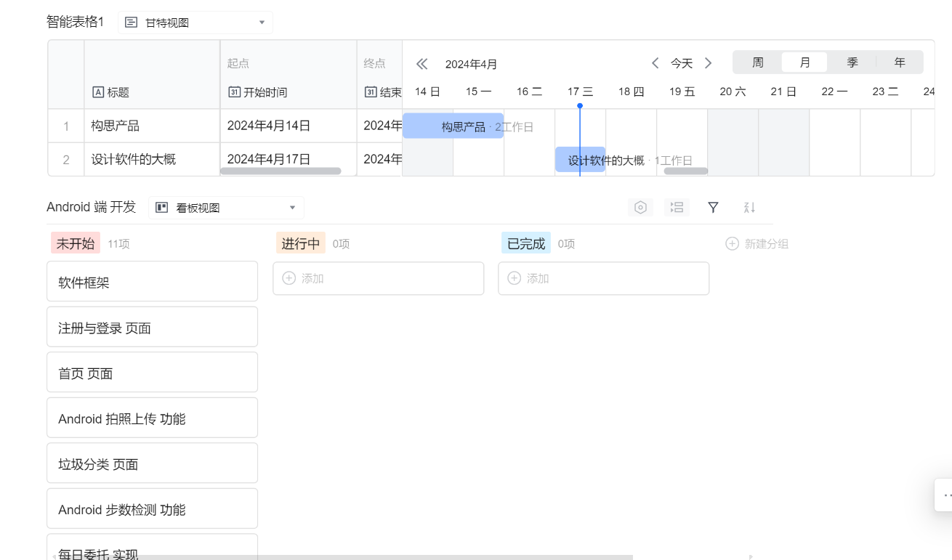Select the 2024年4月17日 start date cell
Screen dimensions: 952x560
point(289,159)
